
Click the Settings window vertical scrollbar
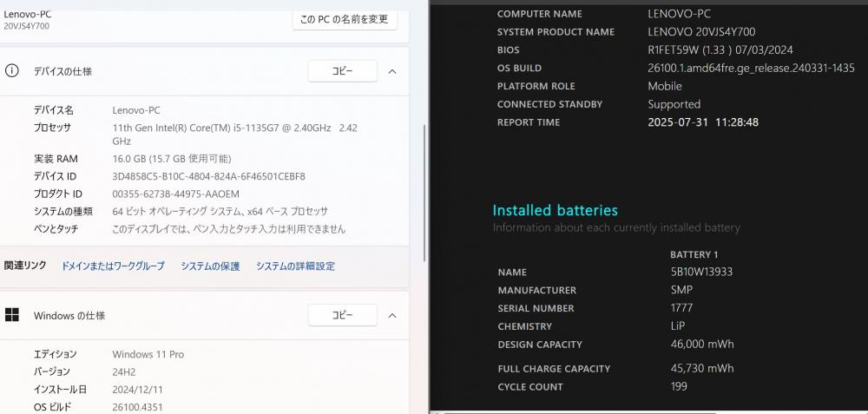point(424,192)
